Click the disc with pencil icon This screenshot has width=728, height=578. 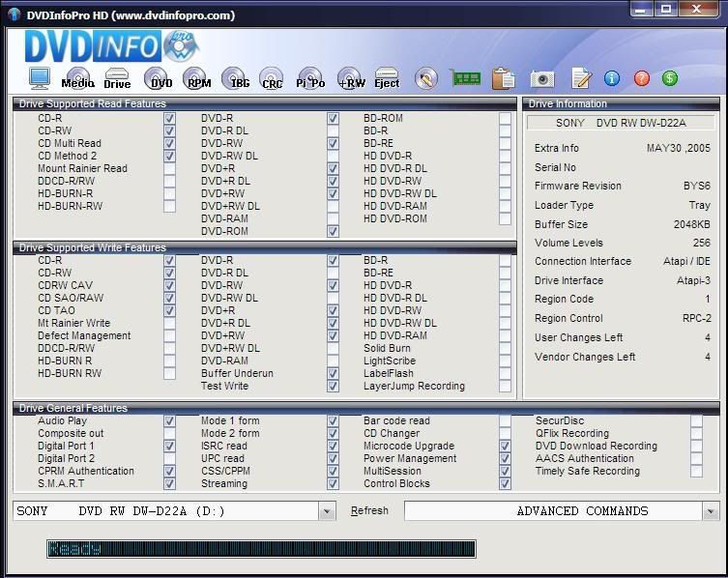426,78
